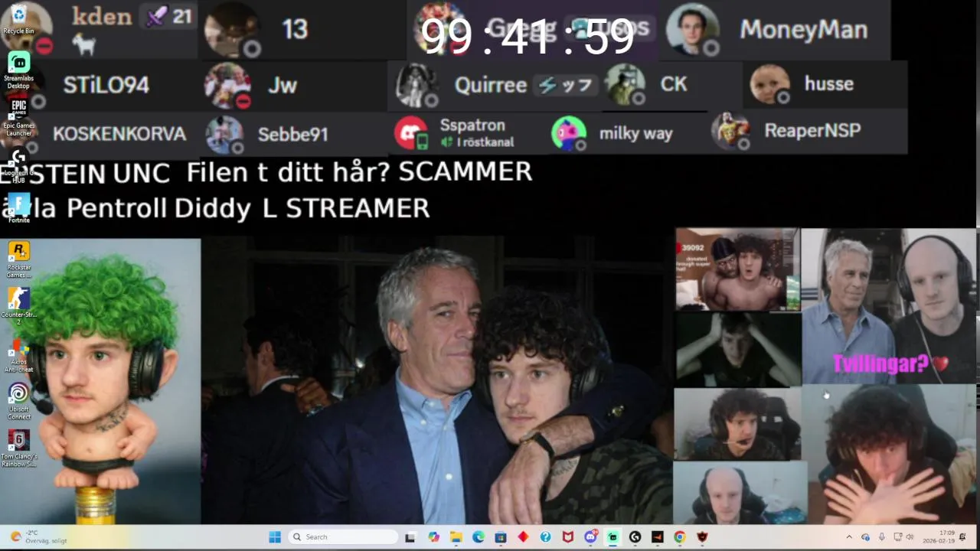
Task: Click the 99:41:59 countdown timer
Action: (x=528, y=36)
